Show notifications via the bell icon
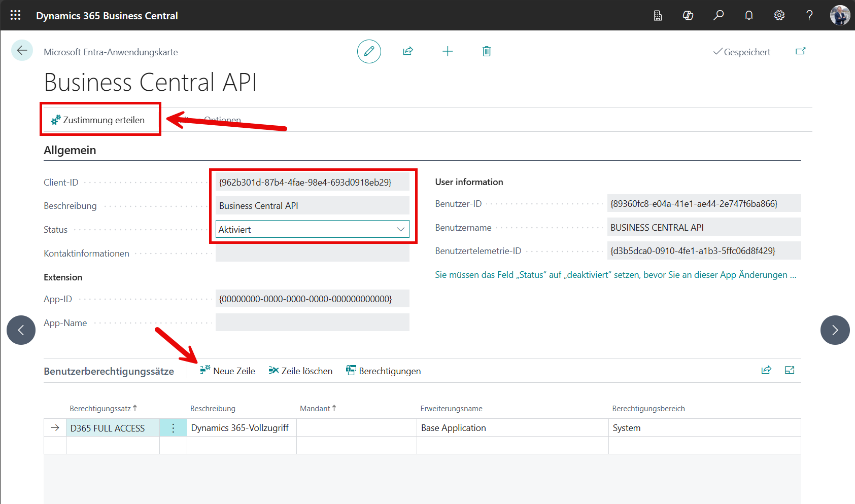The image size is (855, 504). [749, 15]
